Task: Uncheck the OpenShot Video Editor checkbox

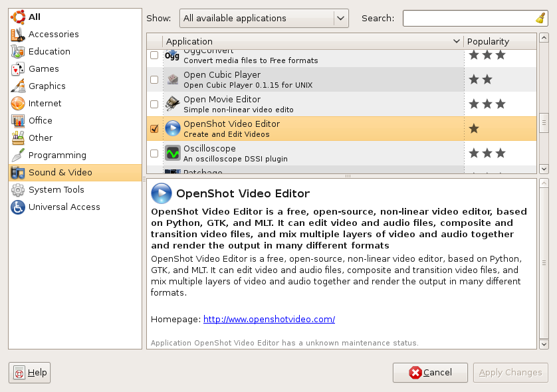Action: point(154,129)
